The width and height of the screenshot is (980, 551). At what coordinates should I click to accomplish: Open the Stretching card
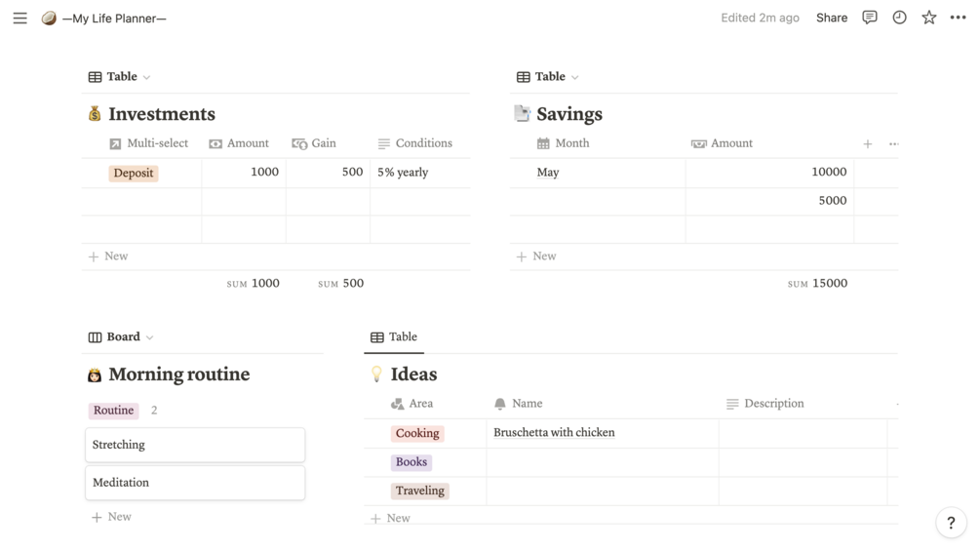[x=195, y=445]
